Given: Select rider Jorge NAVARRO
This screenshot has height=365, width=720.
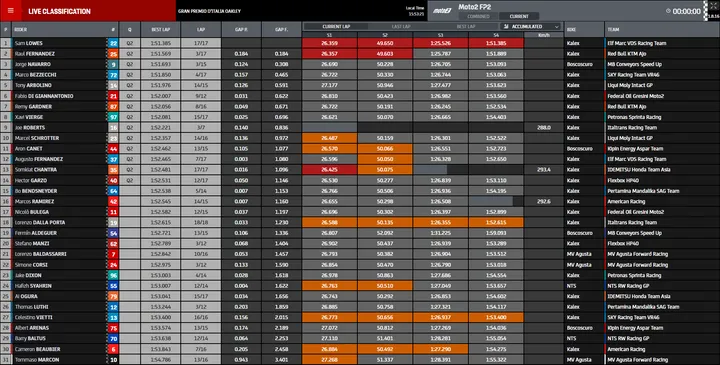Looking at the screenshot, I should coord(33,64).
